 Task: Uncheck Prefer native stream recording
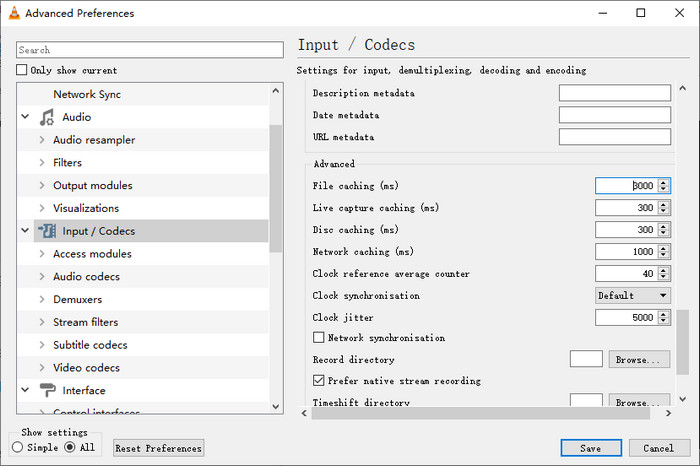pyautogui.click(x=318, y=381)
